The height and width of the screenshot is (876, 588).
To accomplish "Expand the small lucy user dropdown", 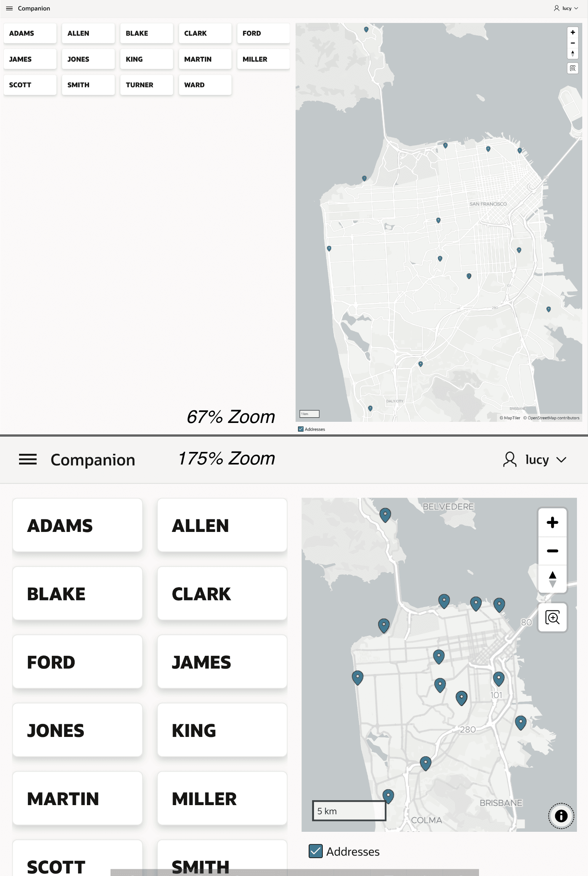I will coord(566,8).
